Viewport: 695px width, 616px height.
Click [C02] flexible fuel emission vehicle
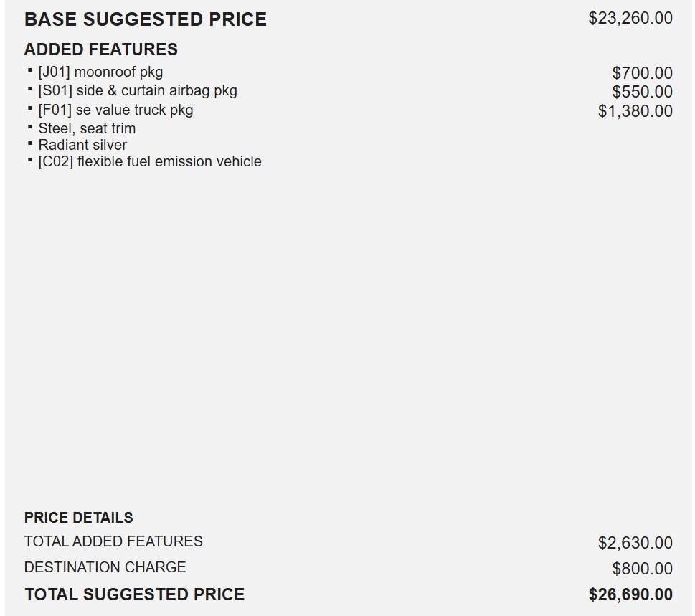[150, 161]
